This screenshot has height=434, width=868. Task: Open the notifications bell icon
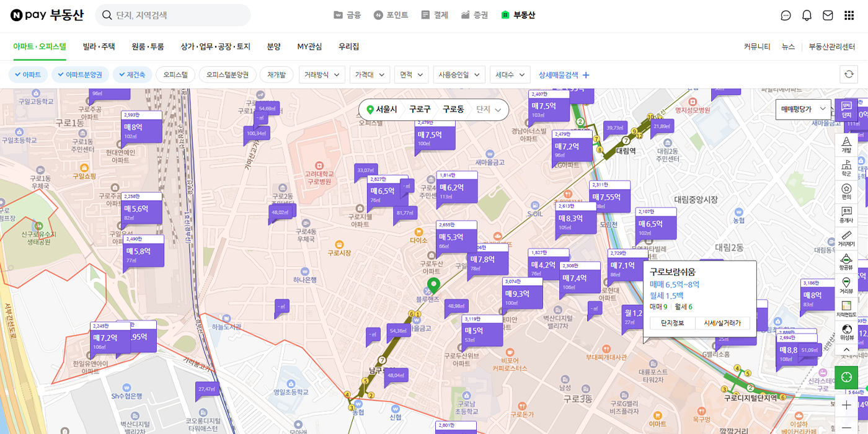pos(807,15)
